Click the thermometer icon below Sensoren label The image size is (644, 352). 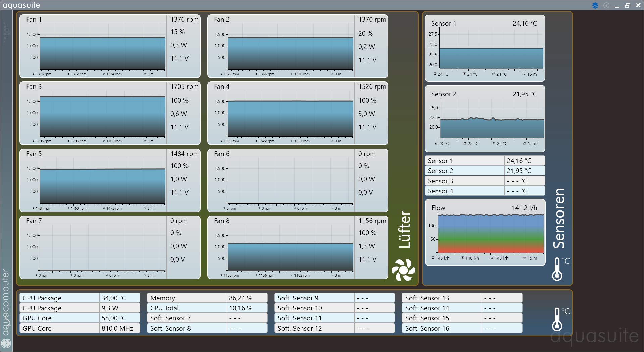point(558,269)
